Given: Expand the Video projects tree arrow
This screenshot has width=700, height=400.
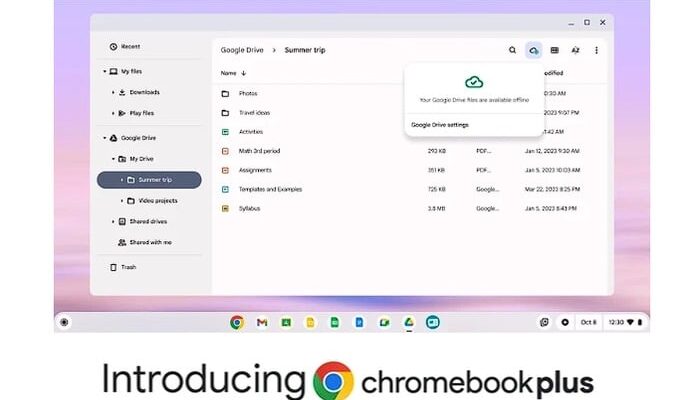Looking at the screenshot, I should click(121, 201).
